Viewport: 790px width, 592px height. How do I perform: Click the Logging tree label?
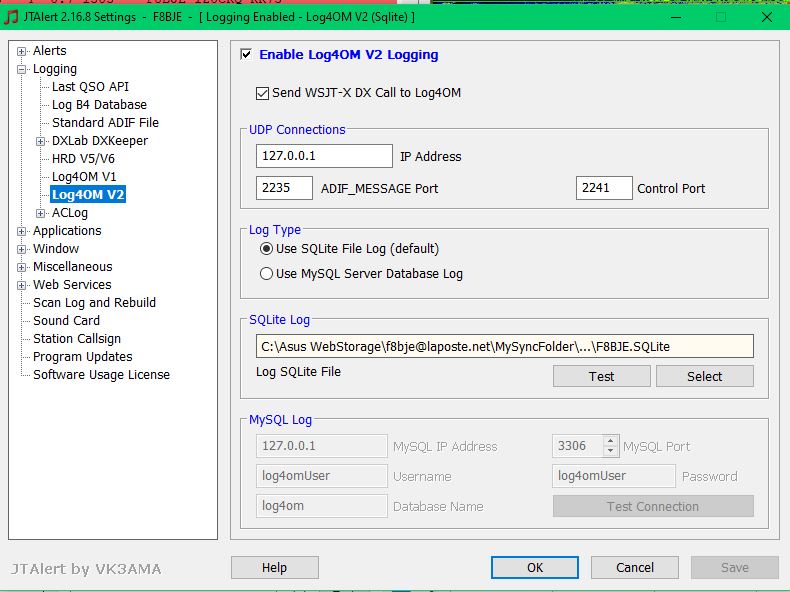pos(55,69)
